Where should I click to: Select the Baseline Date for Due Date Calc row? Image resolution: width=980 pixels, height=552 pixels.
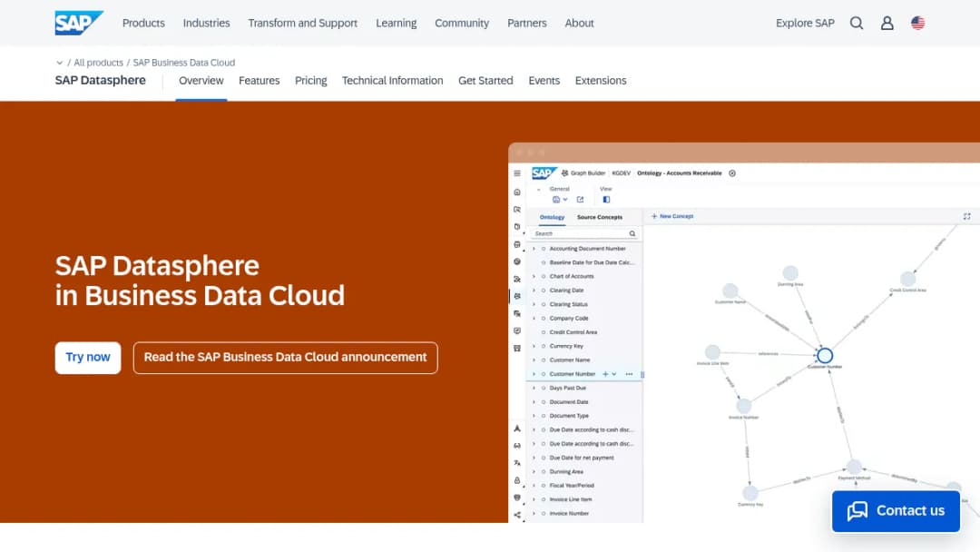583,262
